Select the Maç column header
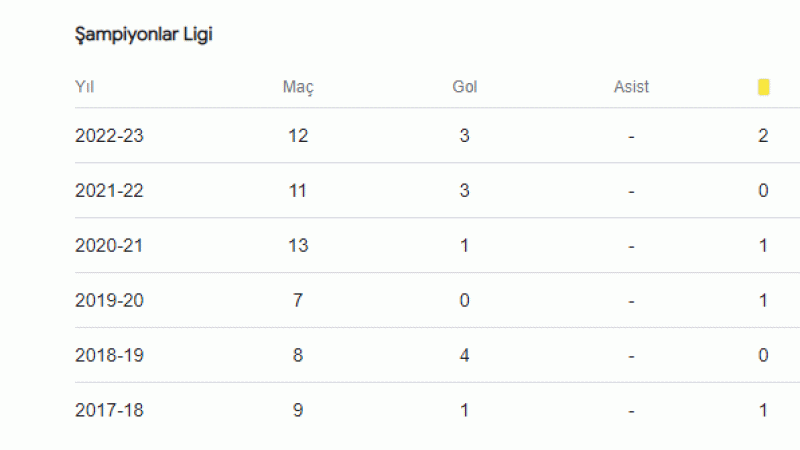 click(x=298, y=87)
